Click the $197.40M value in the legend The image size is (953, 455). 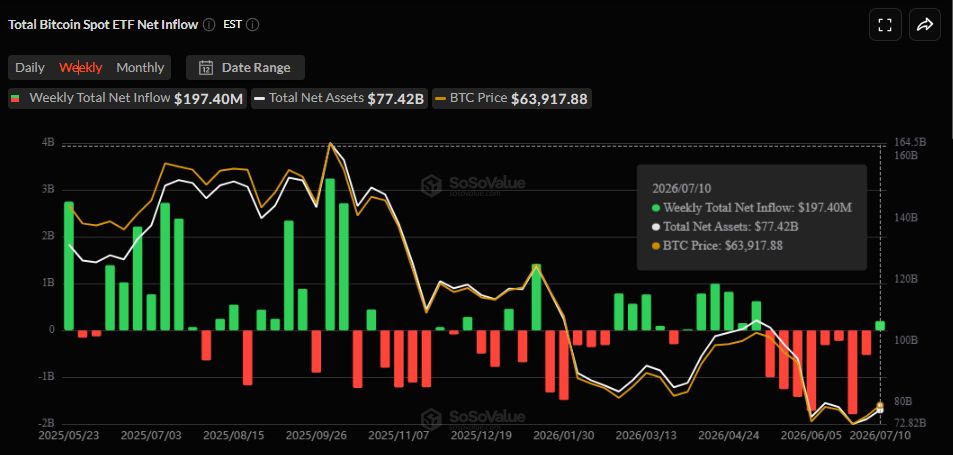pos(208,99)
